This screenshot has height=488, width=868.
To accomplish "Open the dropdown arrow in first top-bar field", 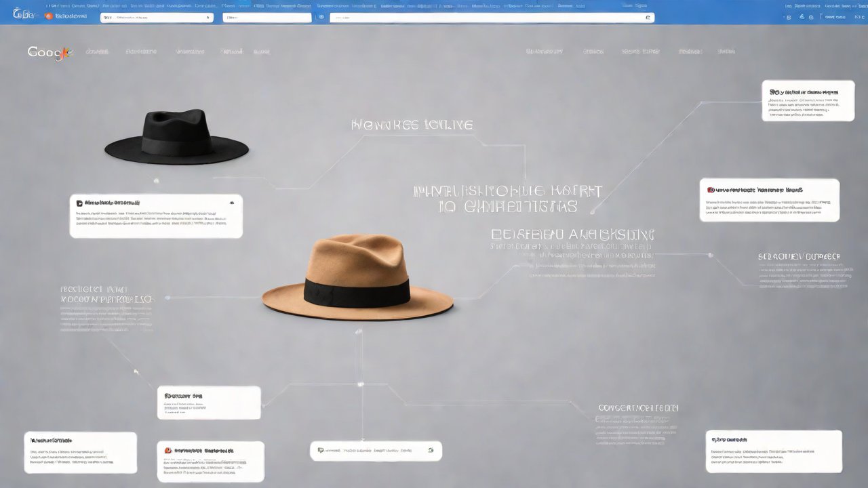I will [208, 18].
